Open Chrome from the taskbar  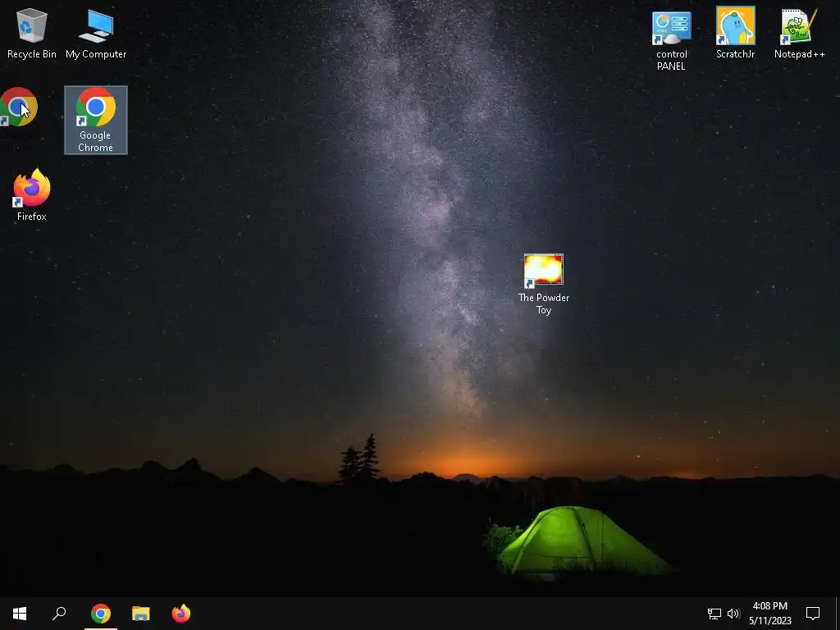click(x=101, y=614)
